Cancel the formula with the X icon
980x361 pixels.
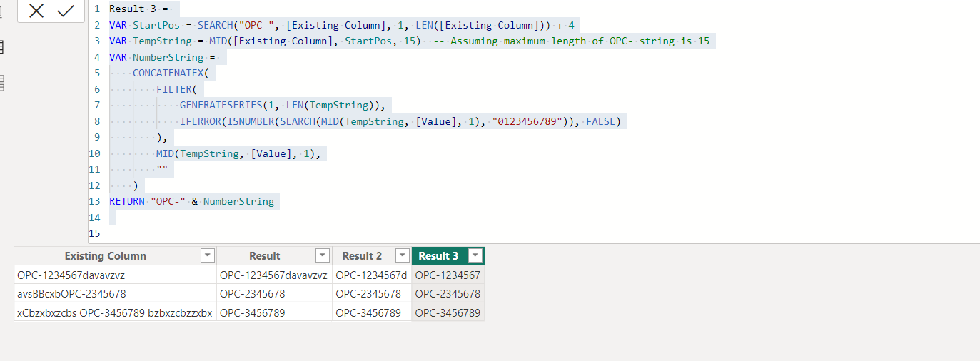pyautogui.click(x=36, y=11)
